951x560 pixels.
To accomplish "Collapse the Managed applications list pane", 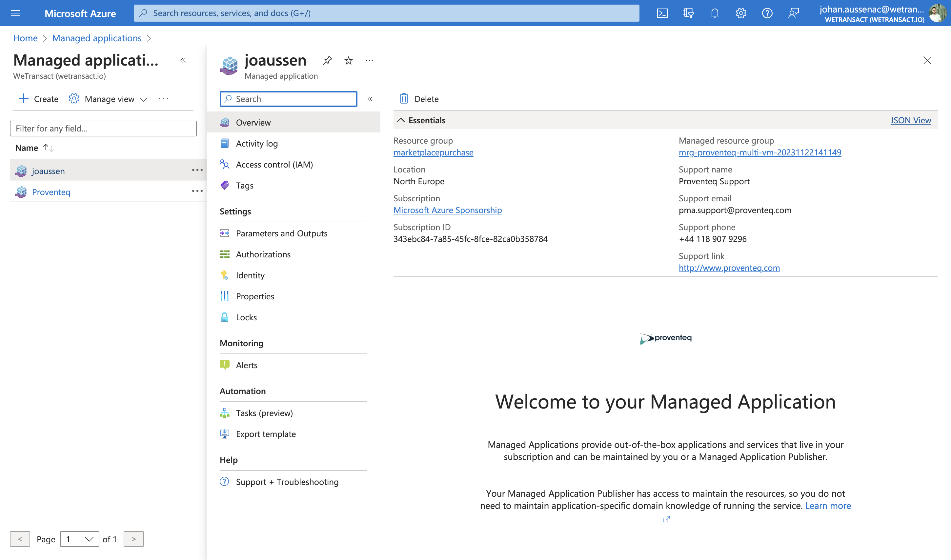I will pos(183,60).
